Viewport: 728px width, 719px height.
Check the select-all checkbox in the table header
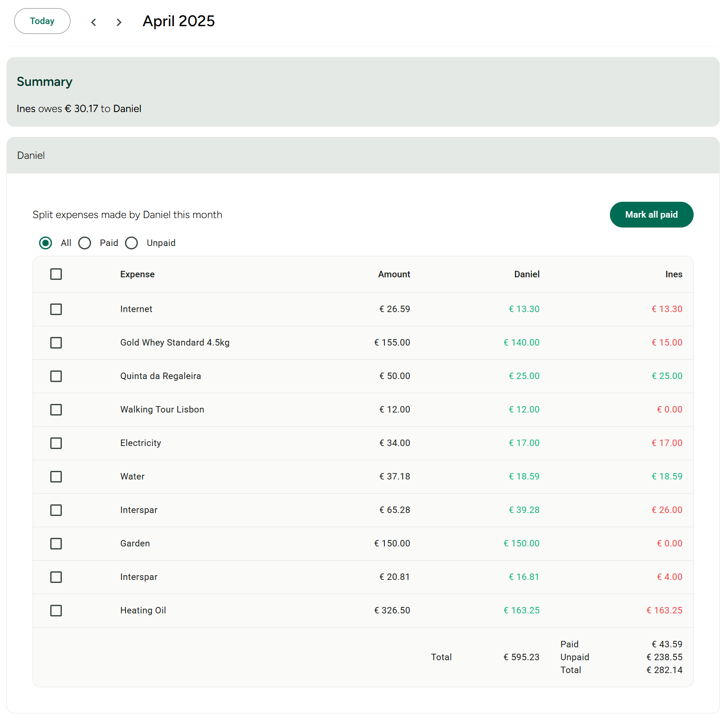point(56,274)
